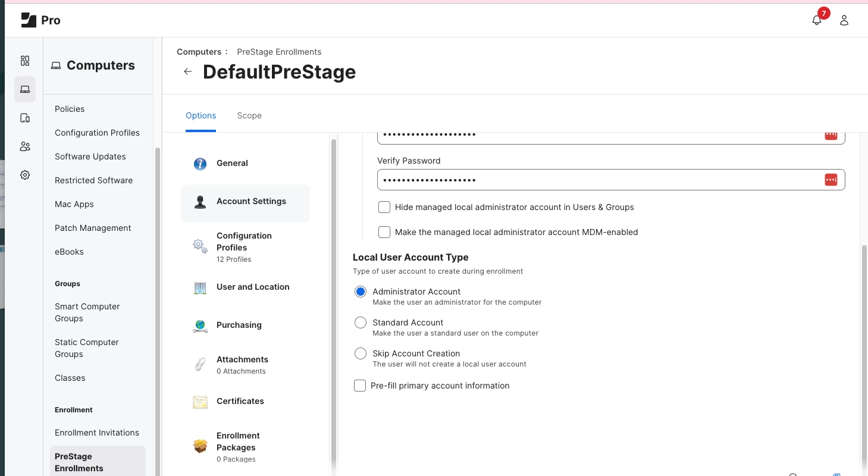Viewport: 868px width, 476px height.
Task: Open Mac Apps in sidebar
Action: click(x=74, y=204)
